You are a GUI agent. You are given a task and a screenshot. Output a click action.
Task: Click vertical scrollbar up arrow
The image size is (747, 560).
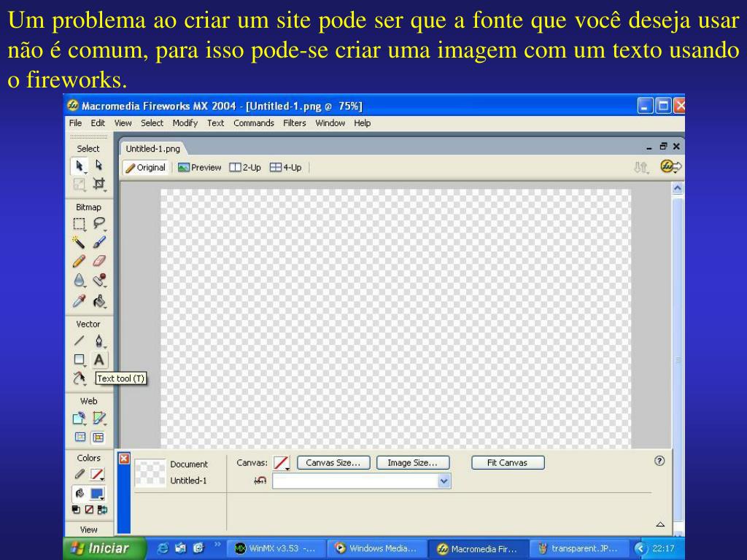(x=678, y=189)
